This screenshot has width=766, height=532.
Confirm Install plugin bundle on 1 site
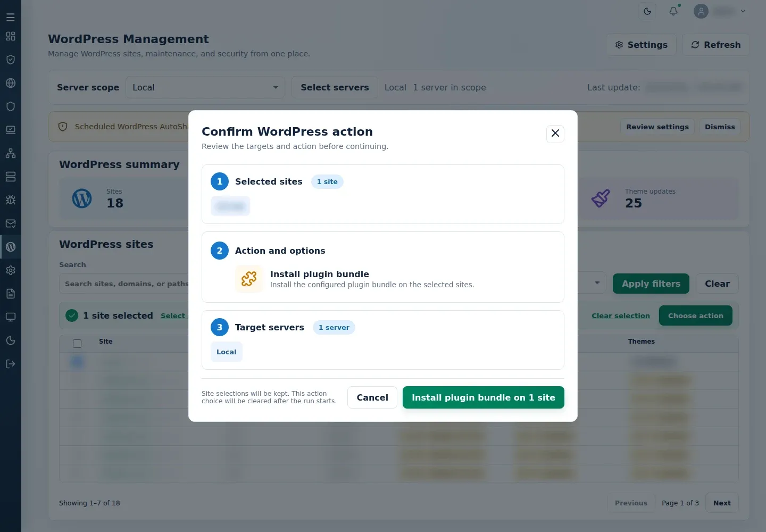[x=484, y=397]
